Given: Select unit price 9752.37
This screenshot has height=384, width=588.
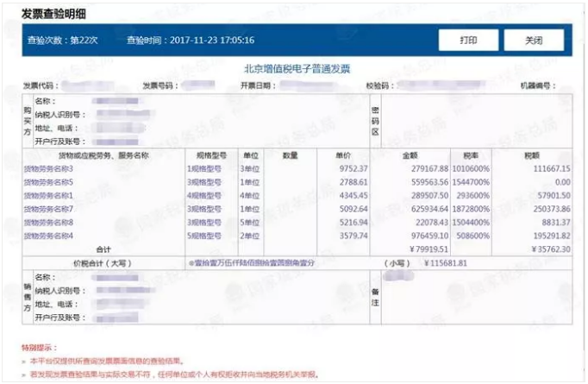Looking at the screenshot, I should tap(353, 169).
